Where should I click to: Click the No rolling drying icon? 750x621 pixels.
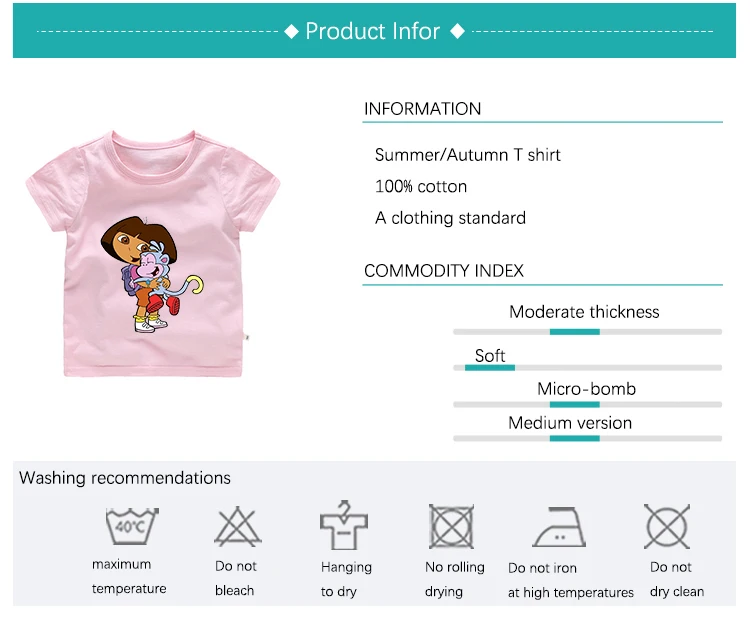pyautogui.click(x=451, y=525)
